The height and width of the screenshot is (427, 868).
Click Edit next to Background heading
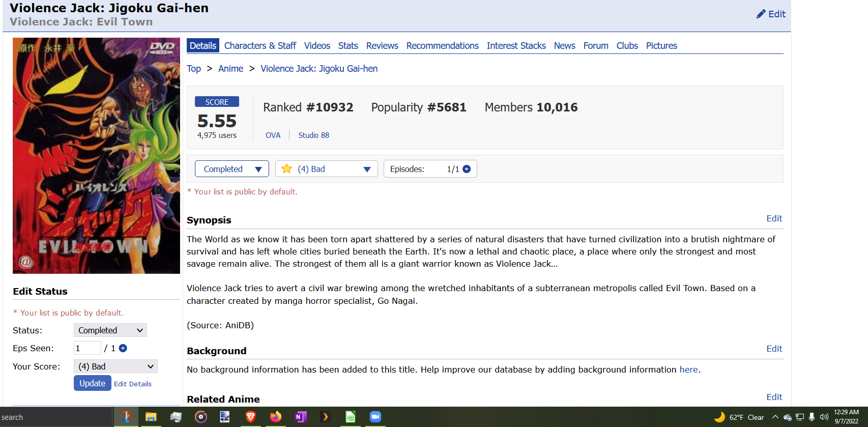pyautogui.click(x=774, y=349)
